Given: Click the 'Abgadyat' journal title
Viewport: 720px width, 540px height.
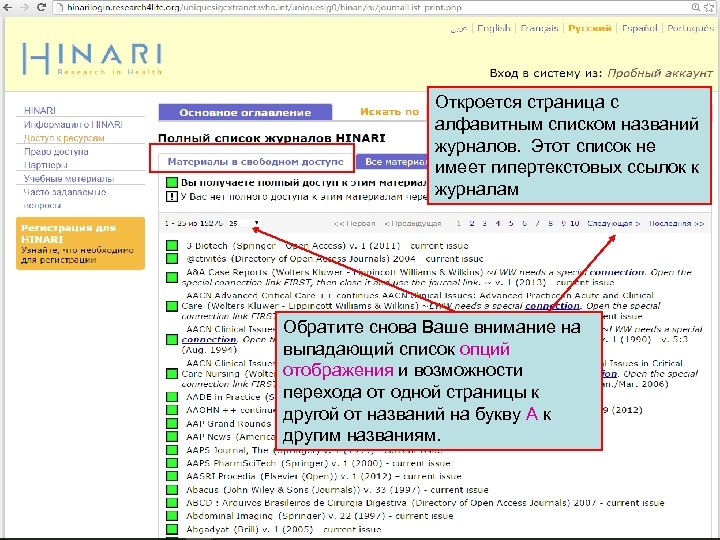Looking at the screenshot, I should (208, 529).
